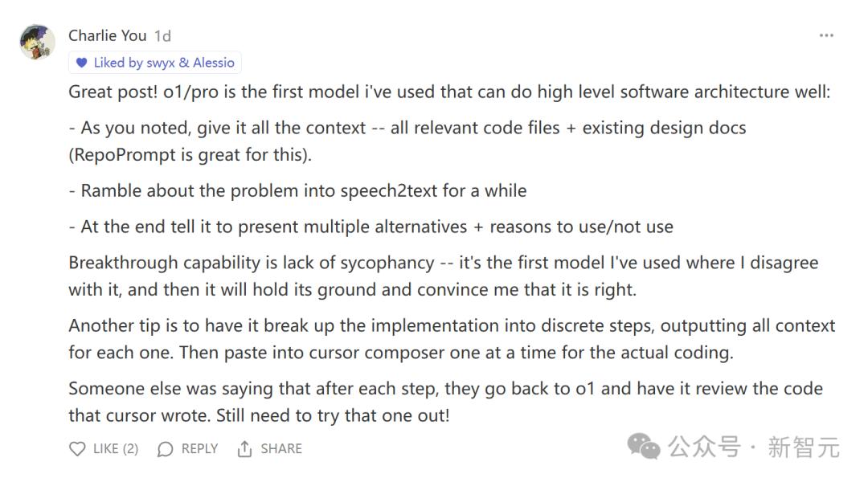Image resolution: width=868 pixels, height=482 pixels.
Task: Open the three-dot comment options menu
Action: click(826, 35)
